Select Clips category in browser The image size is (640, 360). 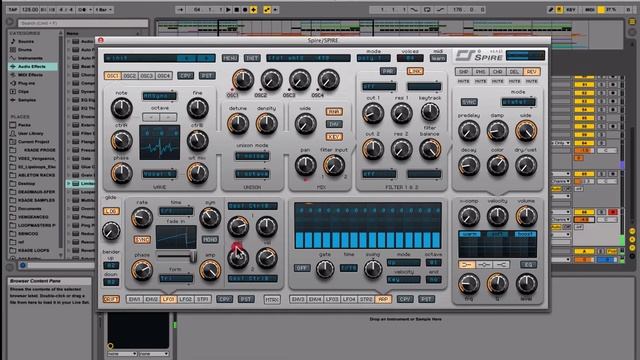click(x=23, y=91)
